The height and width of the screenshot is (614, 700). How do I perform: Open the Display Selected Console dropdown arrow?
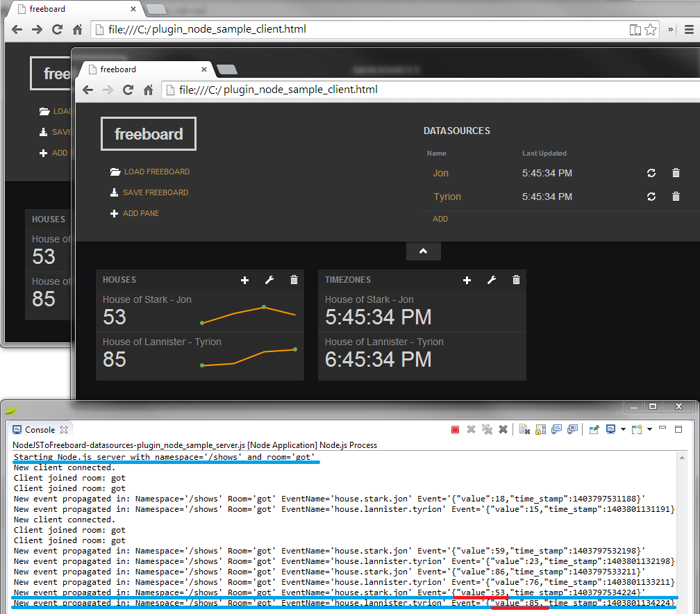[623, 429]
